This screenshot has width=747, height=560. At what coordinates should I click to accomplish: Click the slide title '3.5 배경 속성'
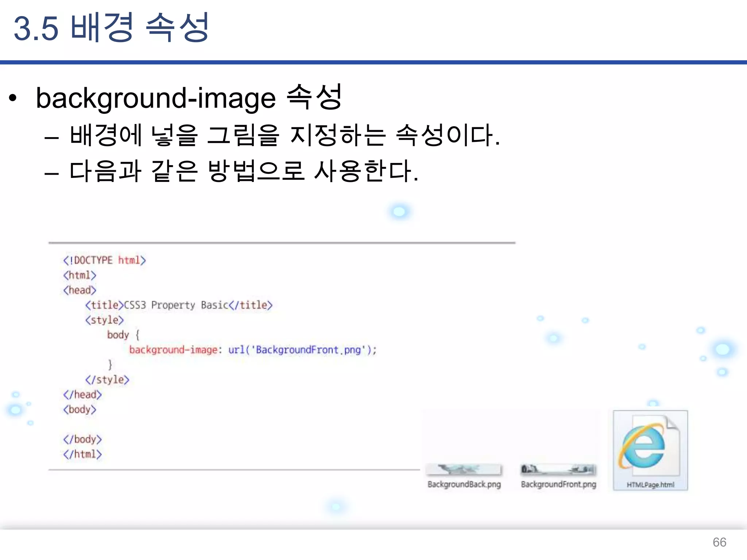tap(111, 28)
